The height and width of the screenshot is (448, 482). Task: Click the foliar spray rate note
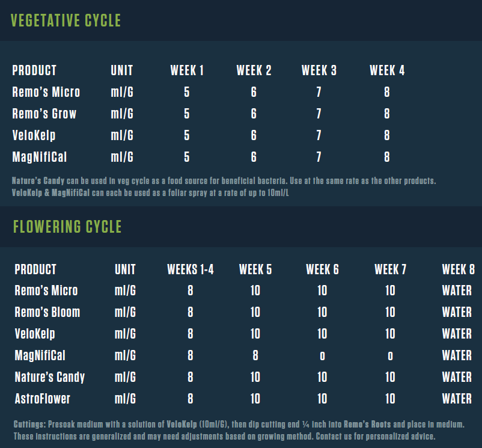click(x=150, y=192)
